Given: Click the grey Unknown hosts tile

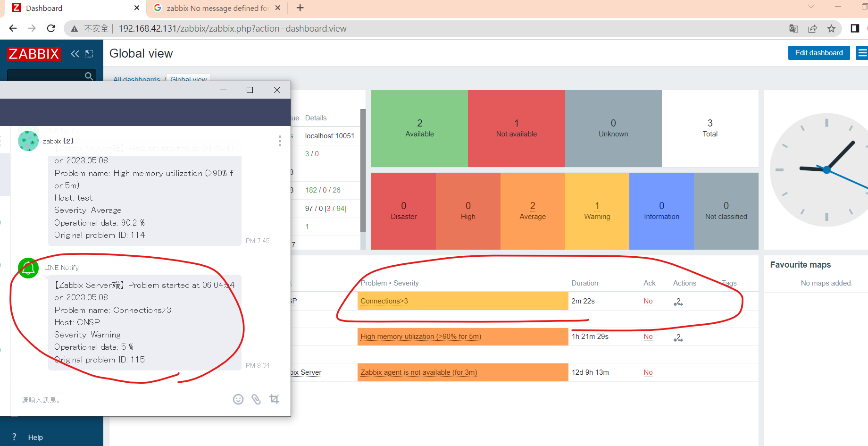Looking at the screenshot, I should click(x=613, y=128).
